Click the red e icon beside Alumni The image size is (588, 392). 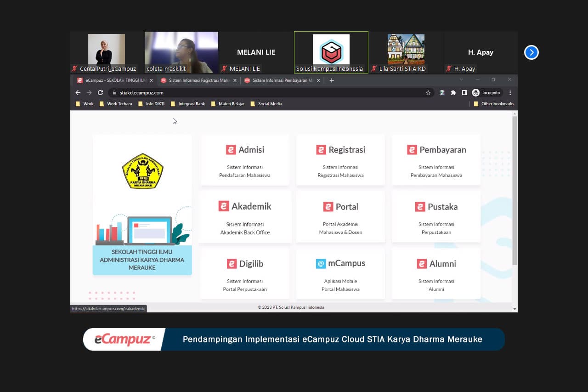422,264
